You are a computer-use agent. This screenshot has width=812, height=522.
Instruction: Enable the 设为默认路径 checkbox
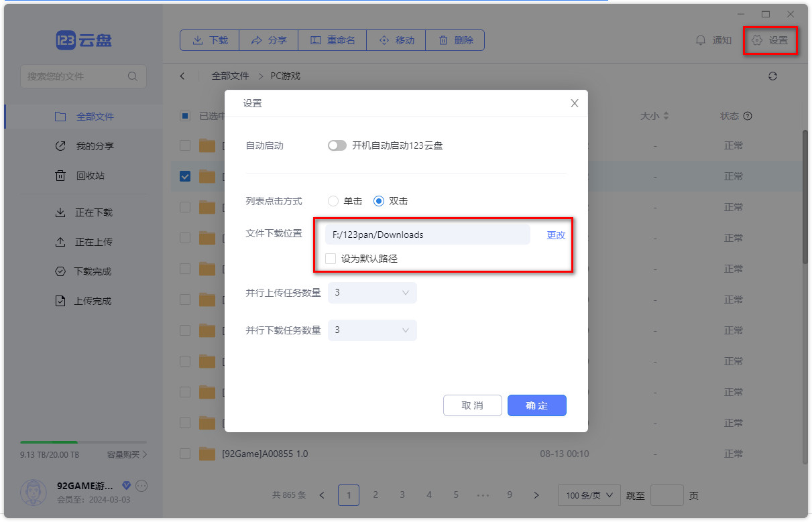(x=331, y=258)
